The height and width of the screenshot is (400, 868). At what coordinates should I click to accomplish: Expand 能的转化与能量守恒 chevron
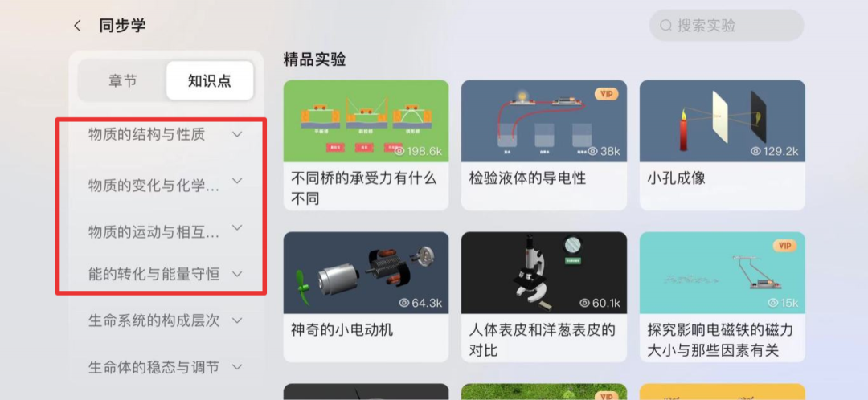pyautogui.click(x=237, y=274)
